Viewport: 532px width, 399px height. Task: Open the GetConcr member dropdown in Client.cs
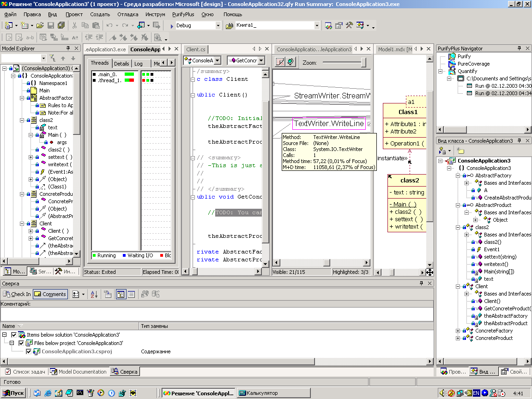coord(261,60)
